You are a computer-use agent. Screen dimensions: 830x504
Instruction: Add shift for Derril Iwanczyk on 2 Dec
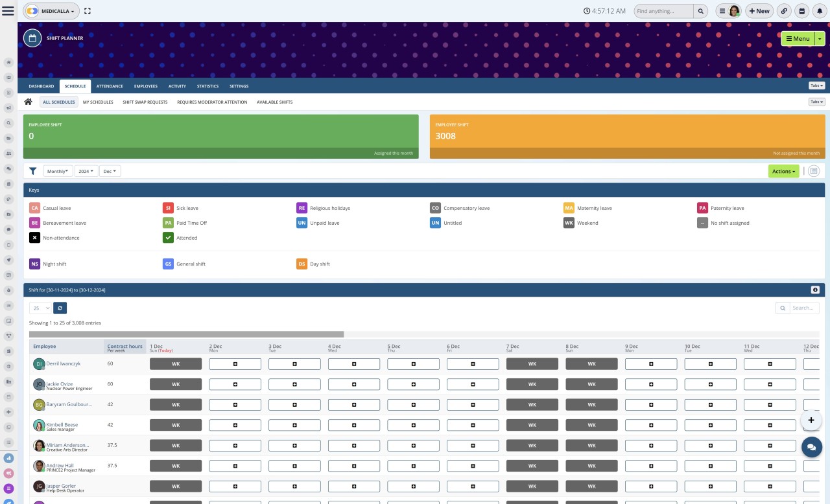(x=235, y=364)
